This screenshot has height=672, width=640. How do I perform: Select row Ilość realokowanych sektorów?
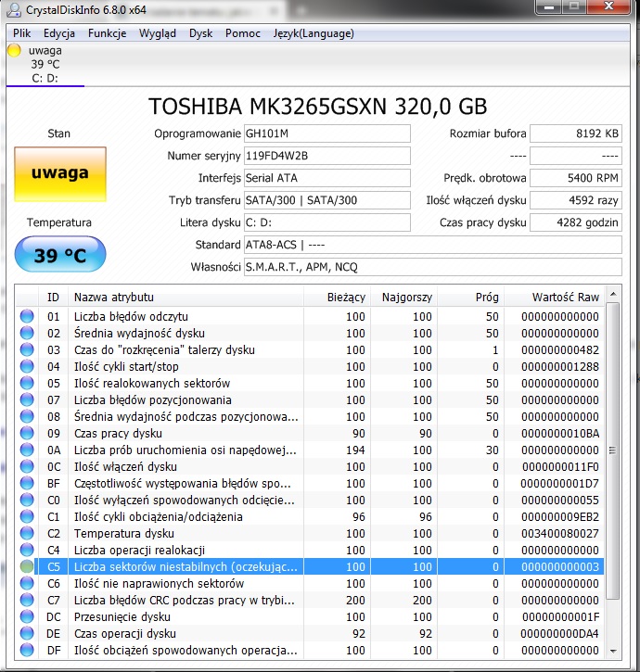310,383
